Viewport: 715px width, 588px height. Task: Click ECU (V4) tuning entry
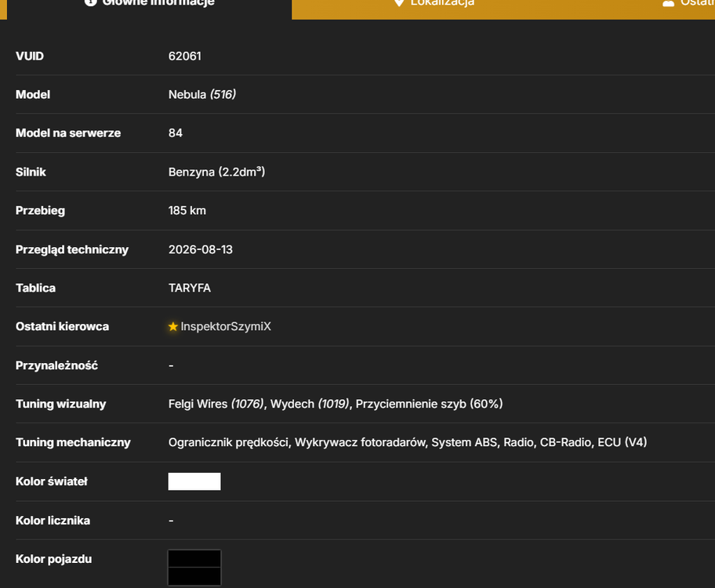[x=622, y=442]
